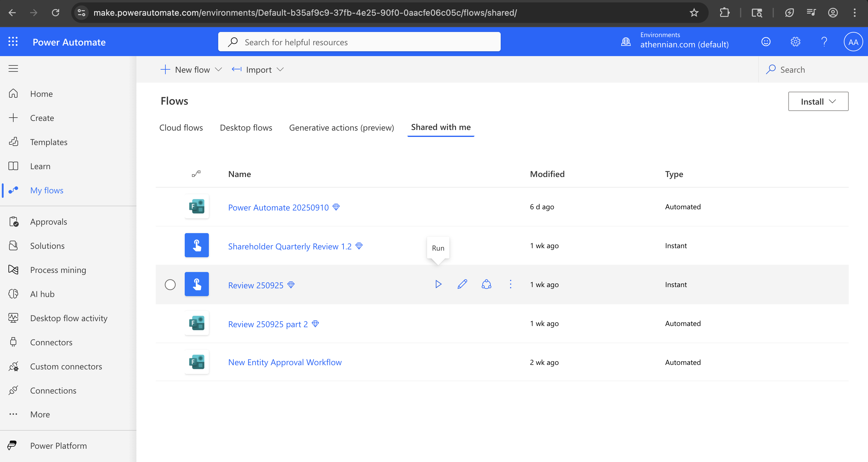The image size is (868, 462).
Task: Open the New Entity Approval Workflow link
Action: (285, 362)
